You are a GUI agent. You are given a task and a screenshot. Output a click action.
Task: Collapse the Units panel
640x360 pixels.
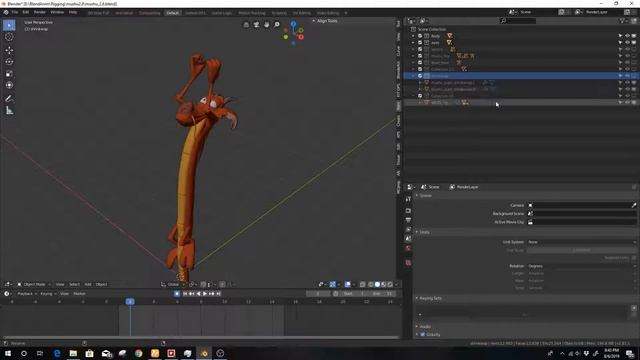click(423, 232)
